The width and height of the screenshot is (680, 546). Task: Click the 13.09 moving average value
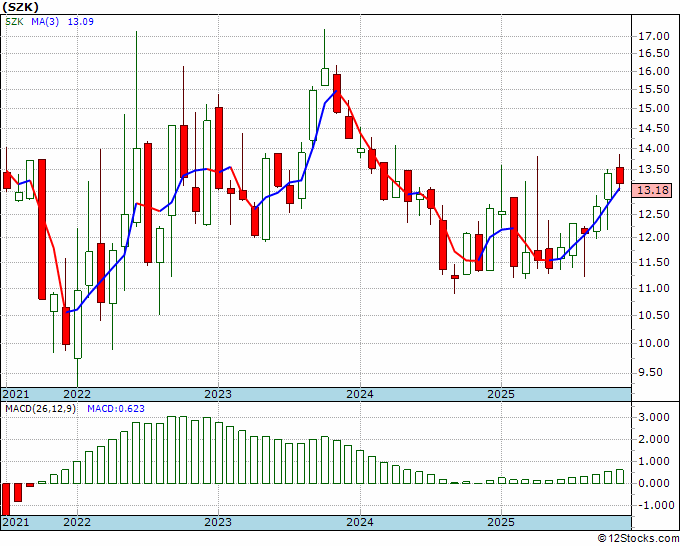(x=80, y=23)
